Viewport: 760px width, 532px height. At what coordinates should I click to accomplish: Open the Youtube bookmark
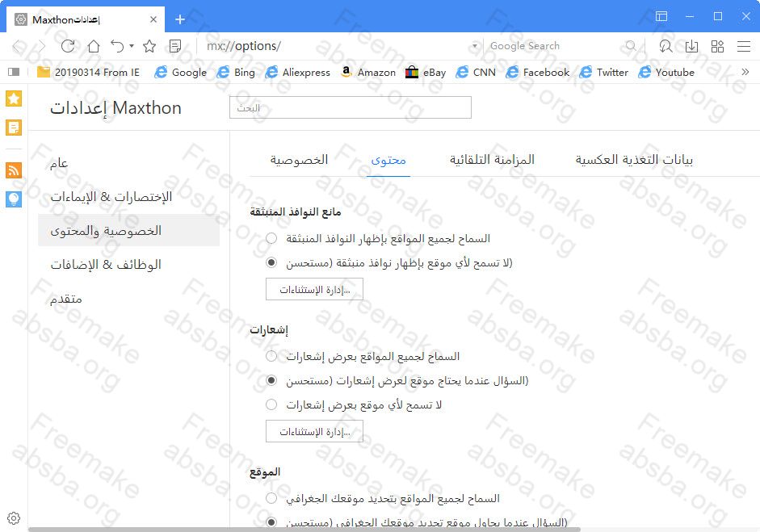pos(666,72)
